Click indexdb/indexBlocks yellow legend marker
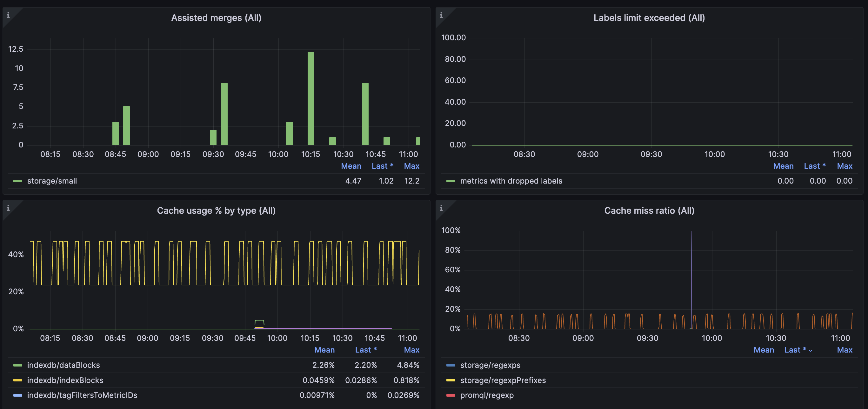The height and width of the screenshot is (409, 868). pos(17,380)
